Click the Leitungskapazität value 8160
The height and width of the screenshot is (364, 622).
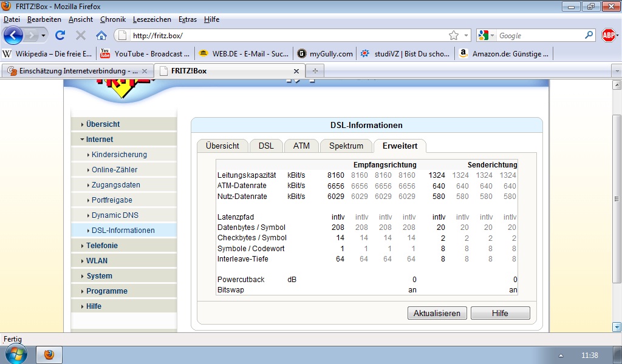click(x=335, y=175)
